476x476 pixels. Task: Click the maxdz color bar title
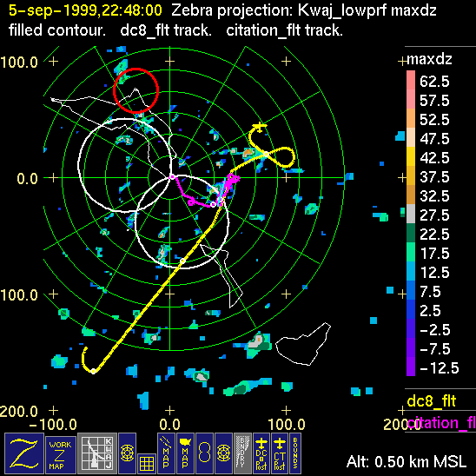tap(429, 59)
